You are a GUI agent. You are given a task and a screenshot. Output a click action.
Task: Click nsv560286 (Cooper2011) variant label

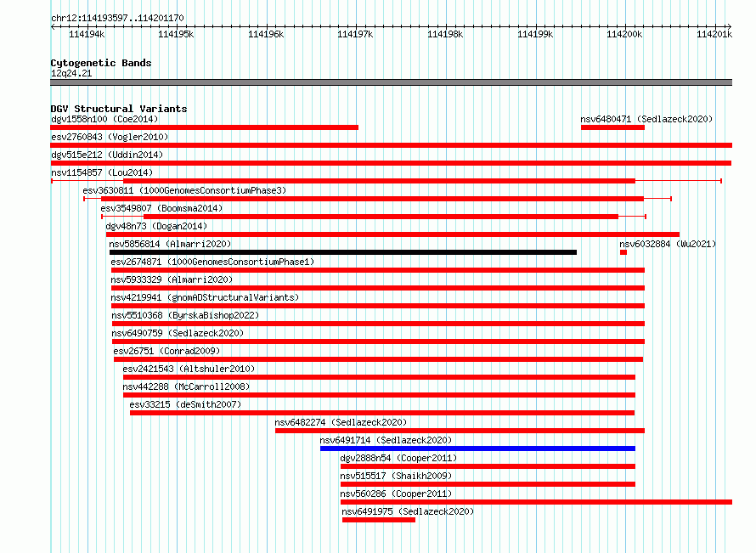(396, 494)
